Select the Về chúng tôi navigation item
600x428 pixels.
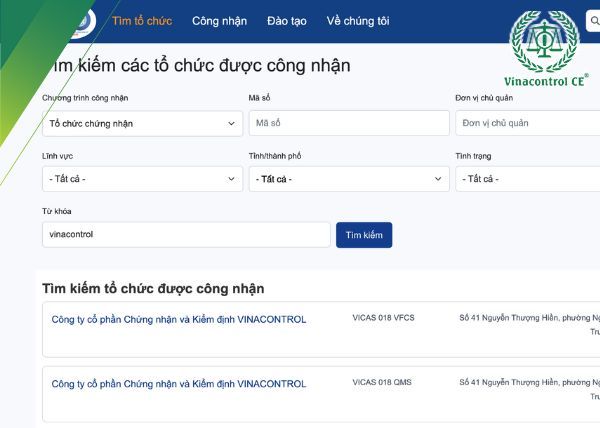pyautogui.click(x=357, y=21)
